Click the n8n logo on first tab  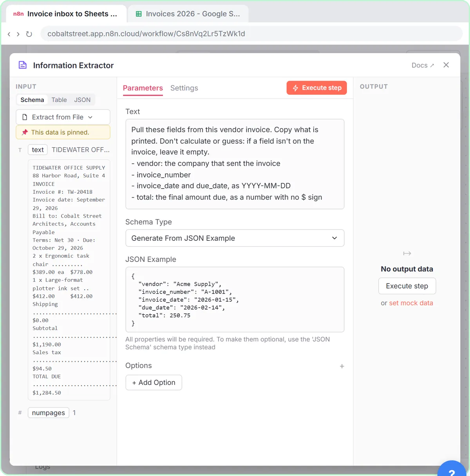pyautogui.click(x=18, y=14)
